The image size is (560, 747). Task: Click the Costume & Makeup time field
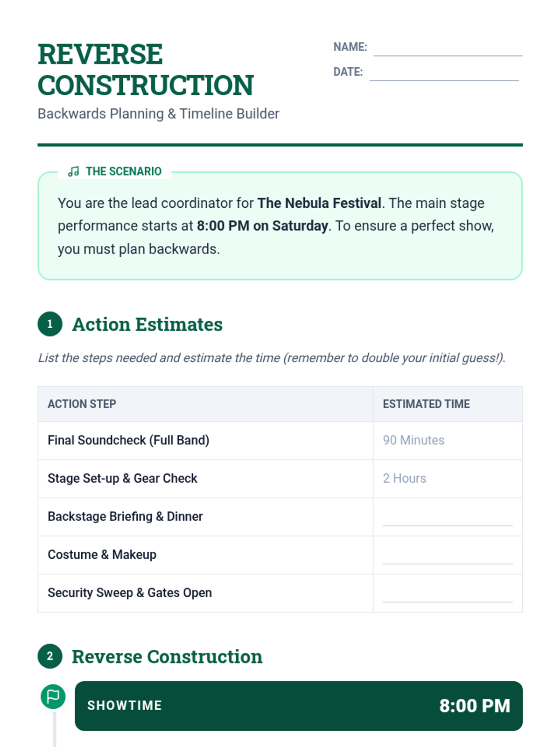(x=447, y=556)
